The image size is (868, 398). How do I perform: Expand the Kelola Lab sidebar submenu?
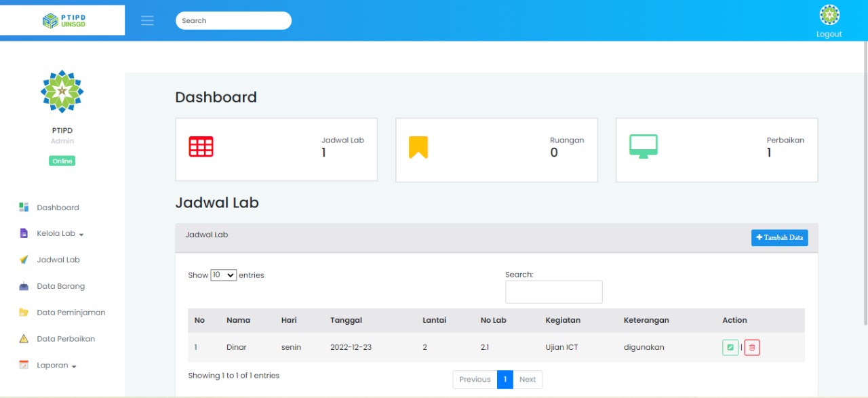(x=60, y=234)
